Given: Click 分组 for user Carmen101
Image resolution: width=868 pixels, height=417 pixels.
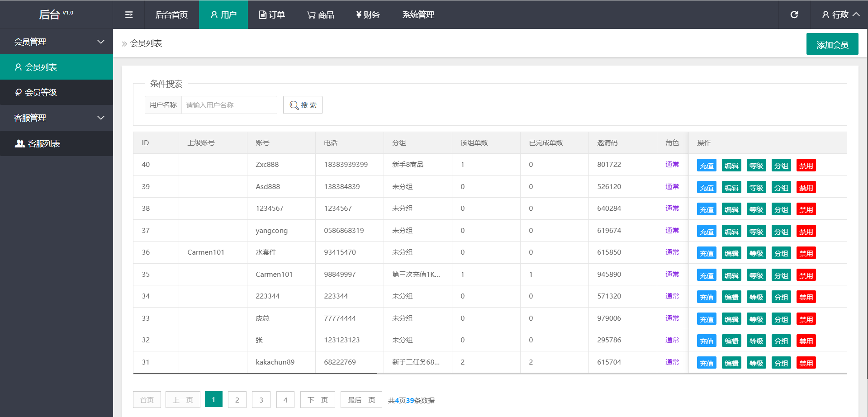Looking at the screenshot, I should pos(781,275).
